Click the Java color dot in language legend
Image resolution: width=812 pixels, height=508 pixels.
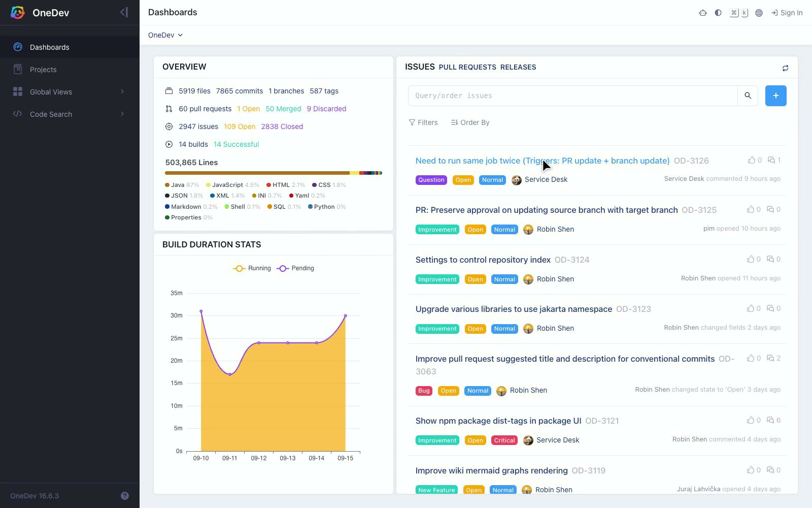(x=167, y=185)
